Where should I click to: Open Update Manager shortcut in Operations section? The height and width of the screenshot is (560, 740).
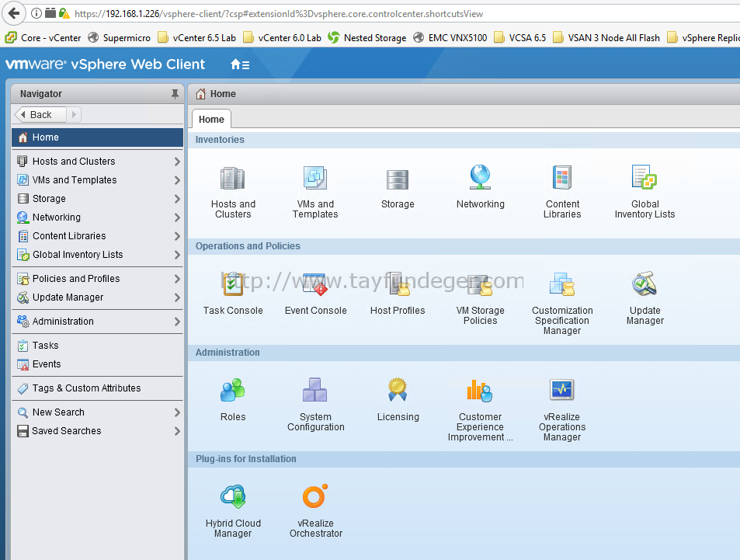tap(644, 283)
